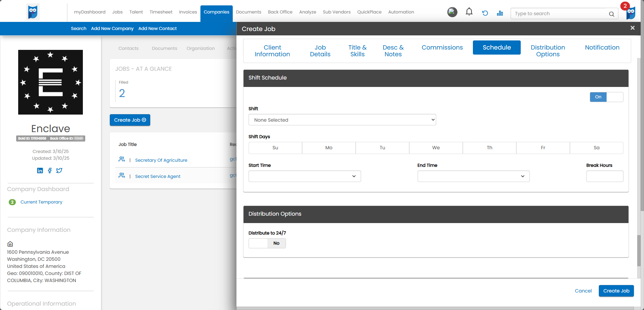Open Enclave's LinkedIn profile icon

40,170
